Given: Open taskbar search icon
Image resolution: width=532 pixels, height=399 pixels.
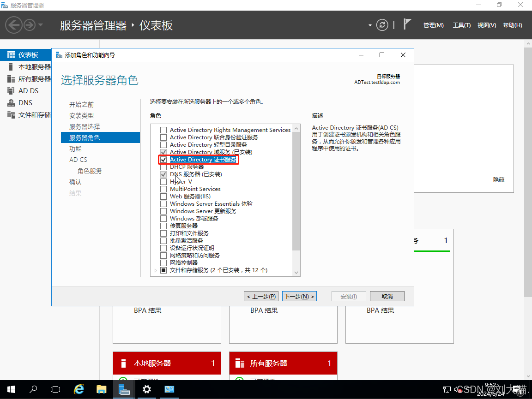Looking at the screenshot, I should click(33, 389).
